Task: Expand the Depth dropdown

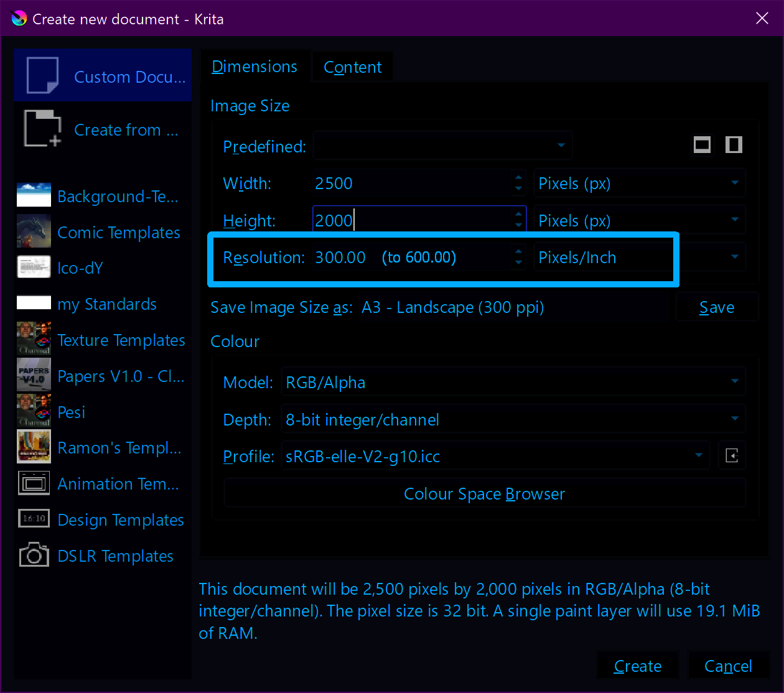Action: (x=512, y=420)
